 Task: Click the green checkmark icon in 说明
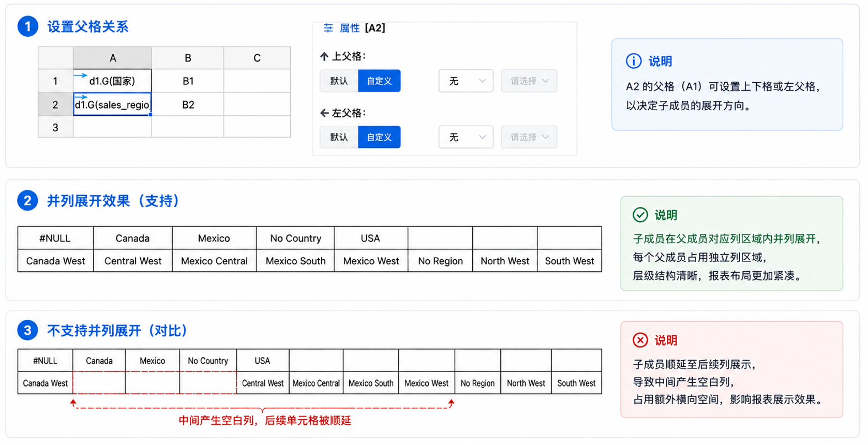tap(640, 215)
